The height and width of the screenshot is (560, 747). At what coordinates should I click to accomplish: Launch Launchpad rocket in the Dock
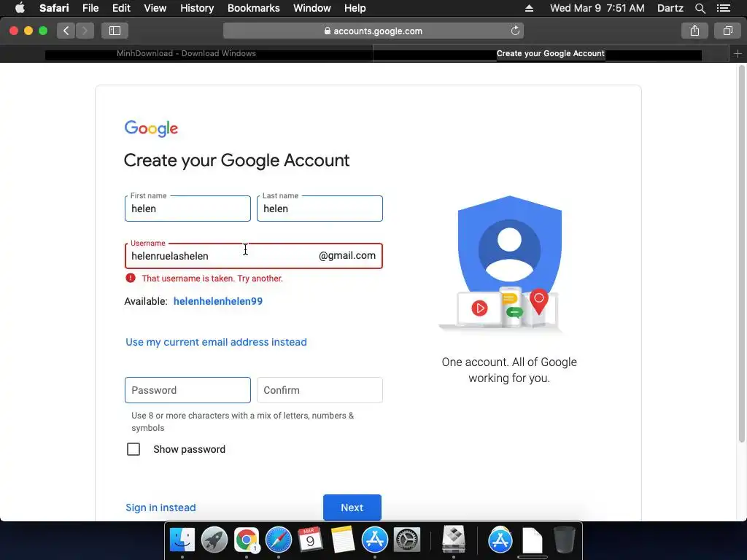pos(214,540)
